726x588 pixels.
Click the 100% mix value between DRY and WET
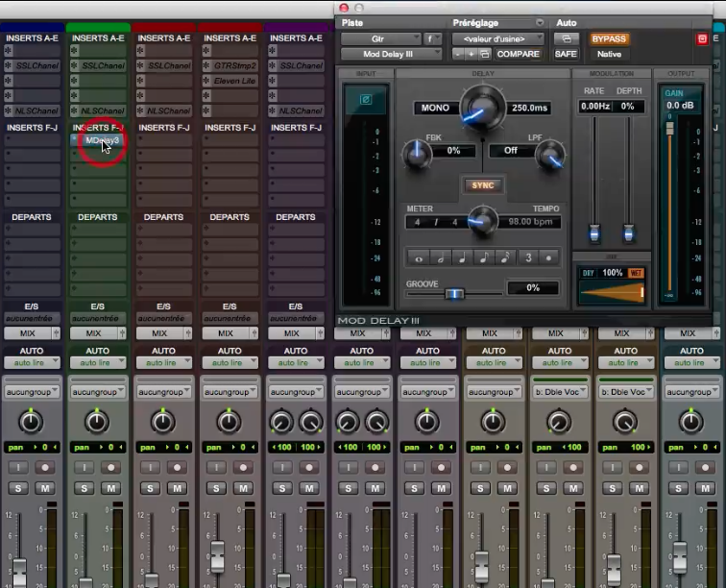coord(612,273)
